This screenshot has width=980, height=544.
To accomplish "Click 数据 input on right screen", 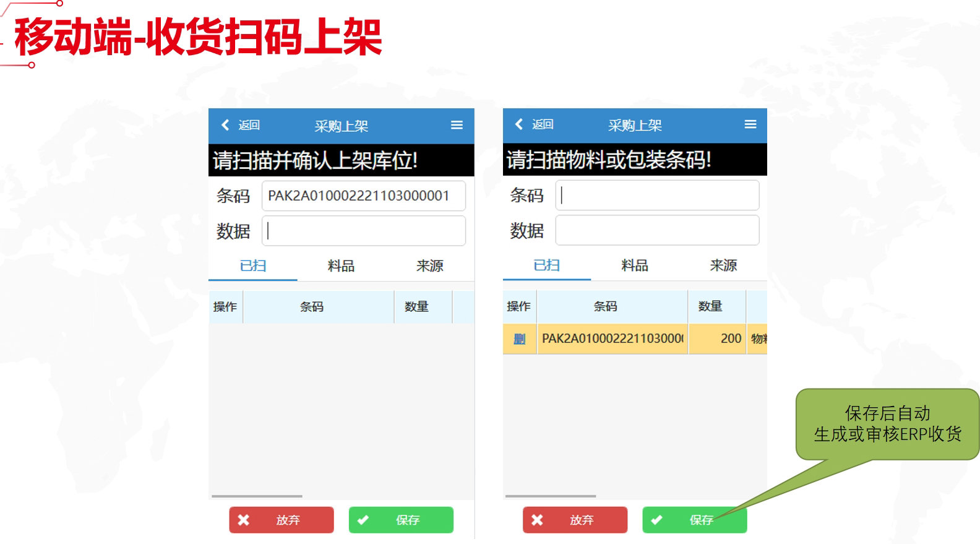I will tap(657, 230).
